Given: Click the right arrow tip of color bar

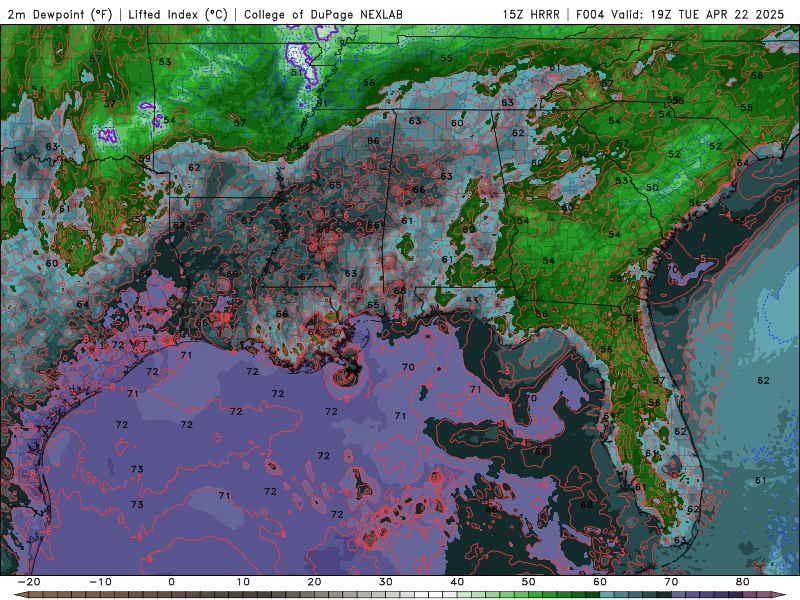Looking at the screenshot, I should tap(781, 595).
